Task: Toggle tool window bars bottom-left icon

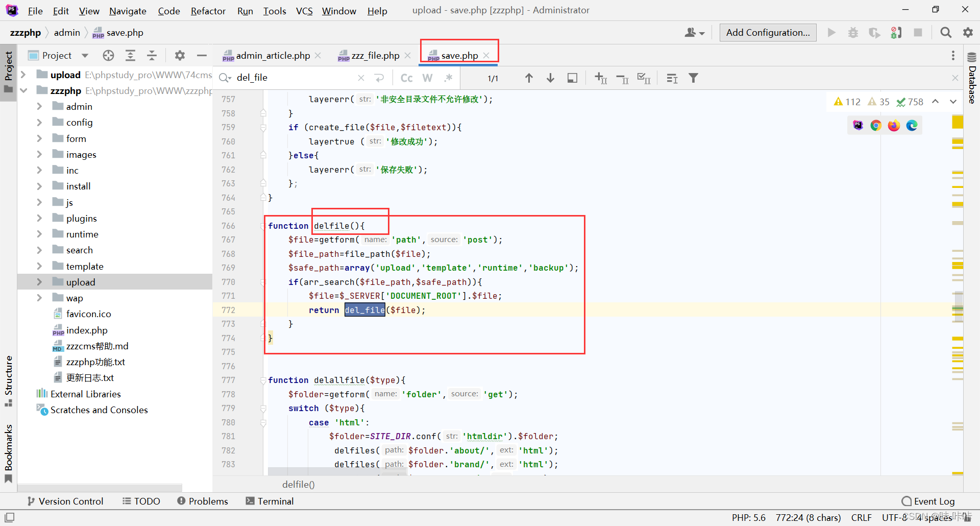Action: (9, 517)
